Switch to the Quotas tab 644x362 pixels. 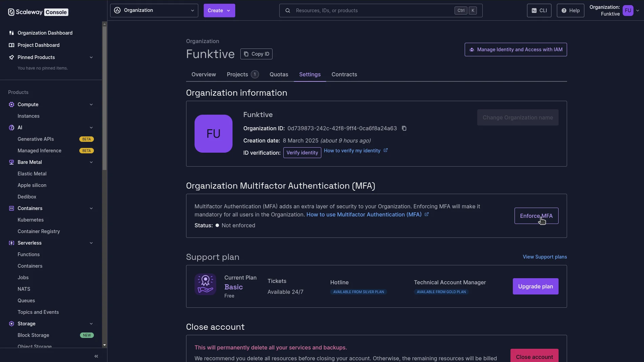click(x=279, y=74)
